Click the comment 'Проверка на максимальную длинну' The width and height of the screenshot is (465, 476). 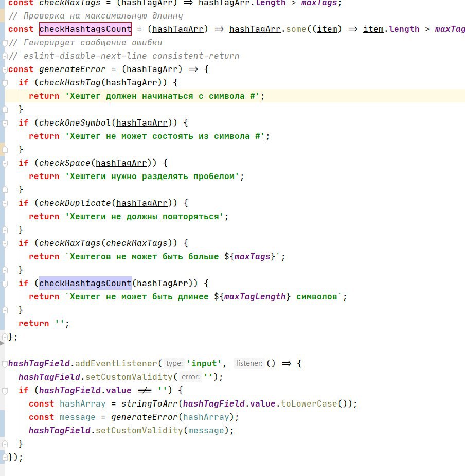[96, 16]
